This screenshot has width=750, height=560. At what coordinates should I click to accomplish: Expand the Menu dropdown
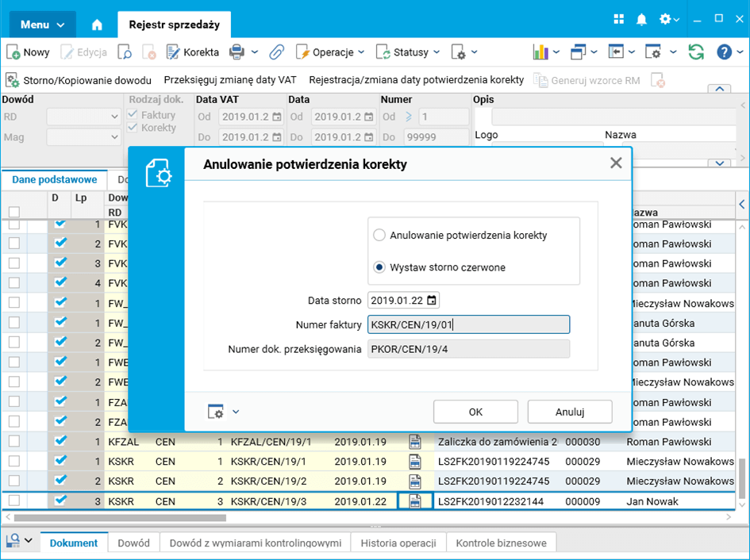tap(43, 25)
